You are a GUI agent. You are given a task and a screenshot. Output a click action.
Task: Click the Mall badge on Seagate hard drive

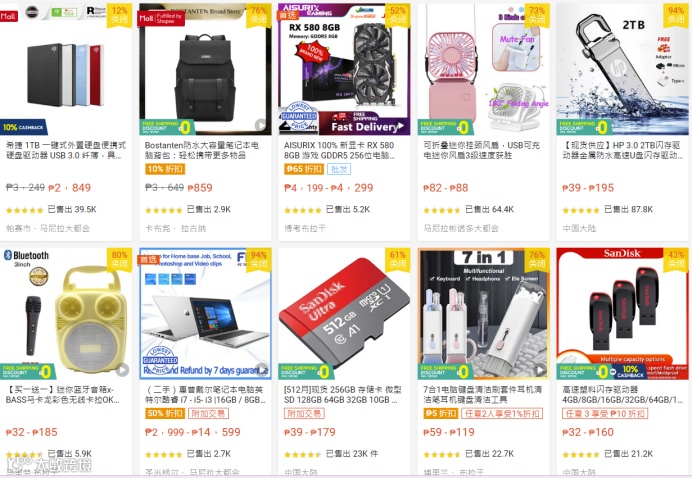8,16
